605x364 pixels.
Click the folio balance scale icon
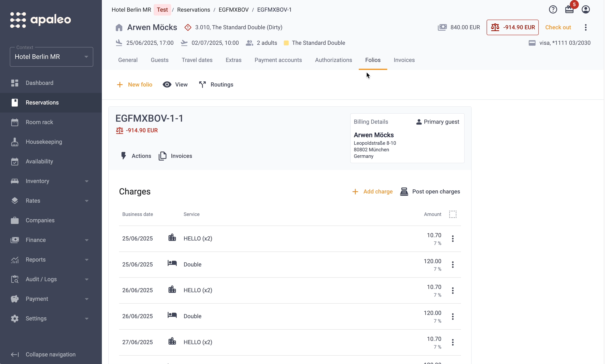click(119, 130)
